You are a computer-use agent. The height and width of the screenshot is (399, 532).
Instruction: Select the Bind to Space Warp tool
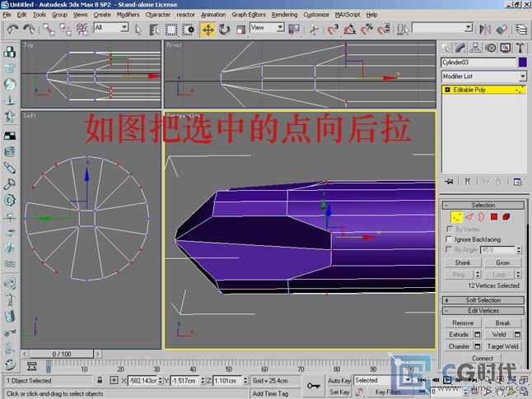(x=82, y=30)
